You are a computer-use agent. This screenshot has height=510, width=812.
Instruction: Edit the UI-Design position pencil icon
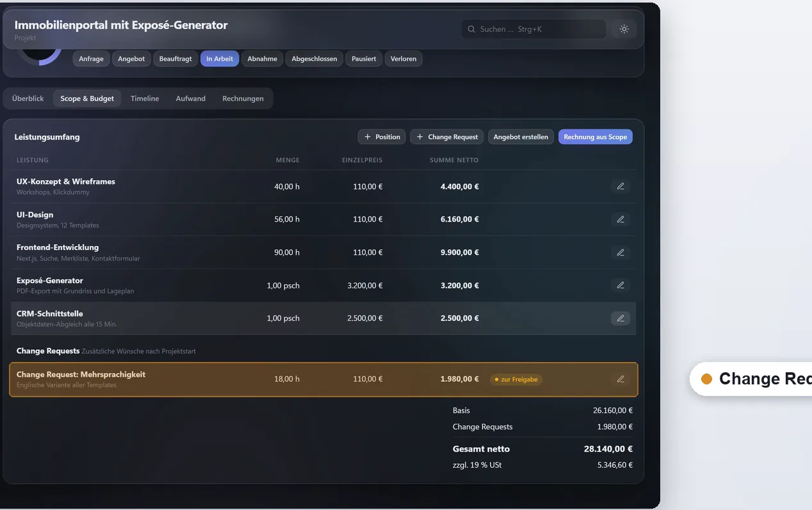pyautogui.click(x=620, y=219)
